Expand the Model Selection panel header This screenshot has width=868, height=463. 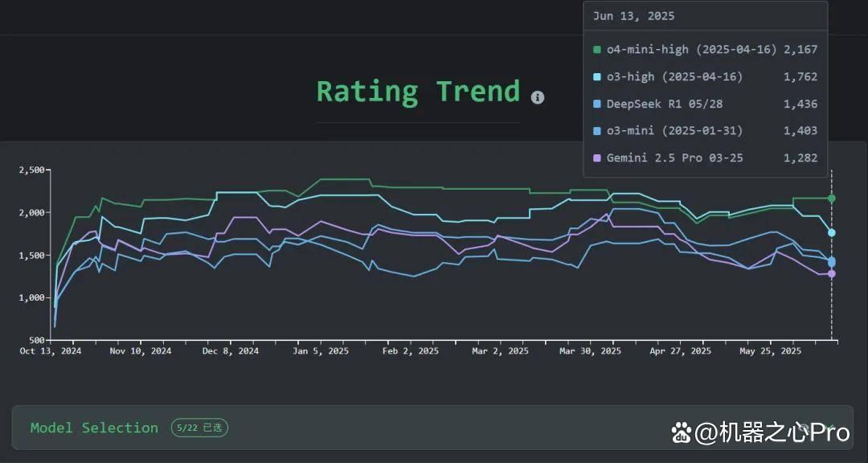432,428
